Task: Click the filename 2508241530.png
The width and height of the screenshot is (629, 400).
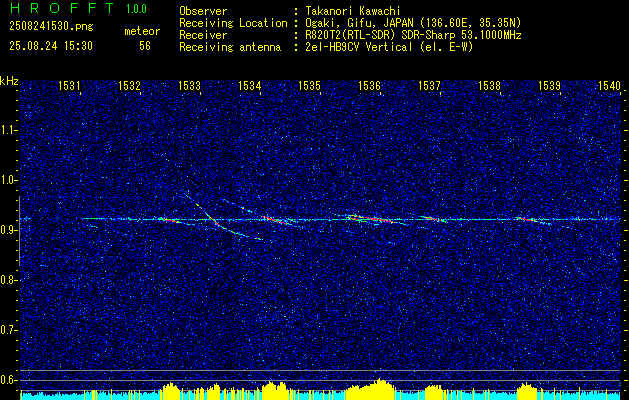Action: tap(51, 27)
